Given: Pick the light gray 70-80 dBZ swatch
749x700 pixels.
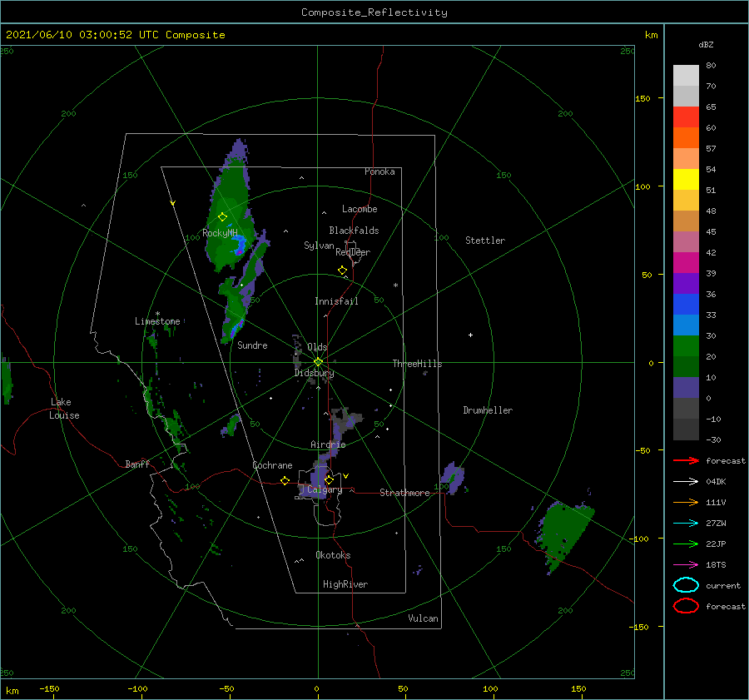Looking at the screenshot, I should 686,76.
